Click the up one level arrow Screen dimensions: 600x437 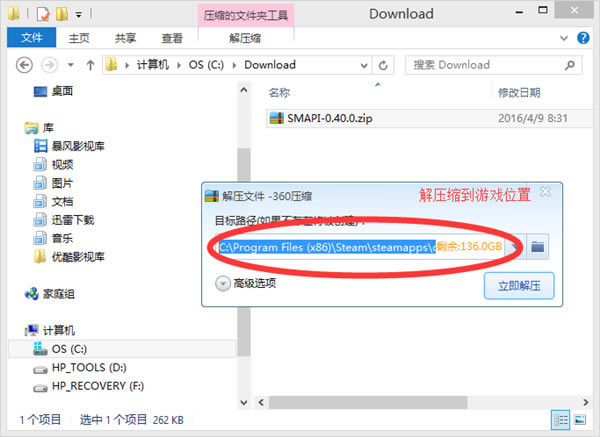(90, 65)
